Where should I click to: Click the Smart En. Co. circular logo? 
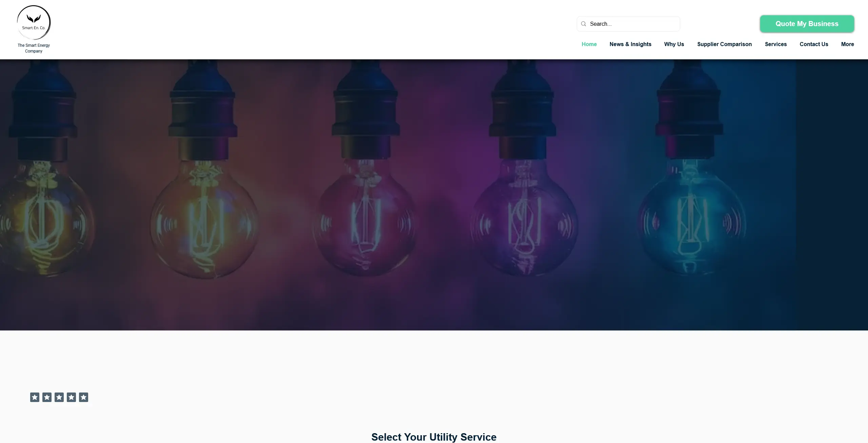(34, 23)
